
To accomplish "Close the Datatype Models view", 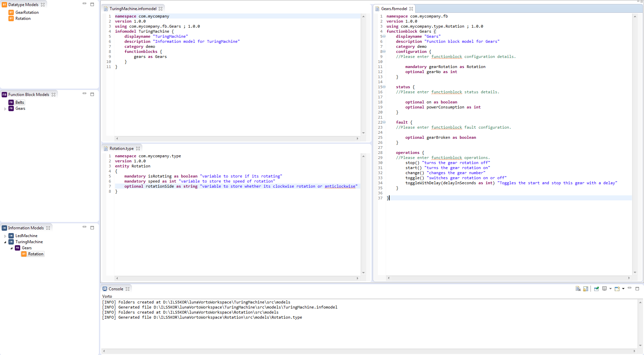I will point(43,5).
